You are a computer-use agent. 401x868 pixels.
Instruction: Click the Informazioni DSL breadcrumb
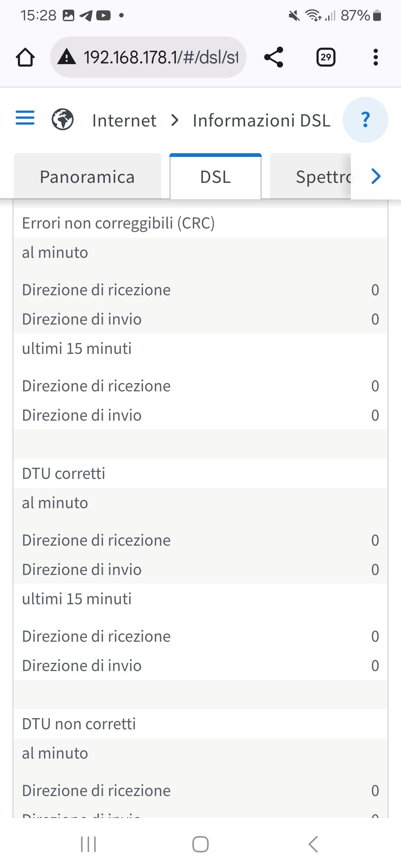(x=261, y=121)
